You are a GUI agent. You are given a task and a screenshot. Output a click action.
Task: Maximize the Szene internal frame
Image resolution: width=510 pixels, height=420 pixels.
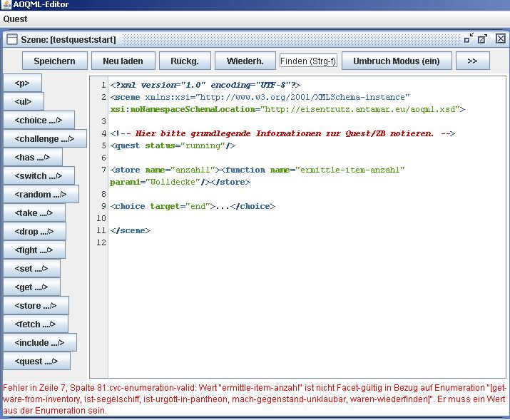pyautogui.click(x=483, y=39)
